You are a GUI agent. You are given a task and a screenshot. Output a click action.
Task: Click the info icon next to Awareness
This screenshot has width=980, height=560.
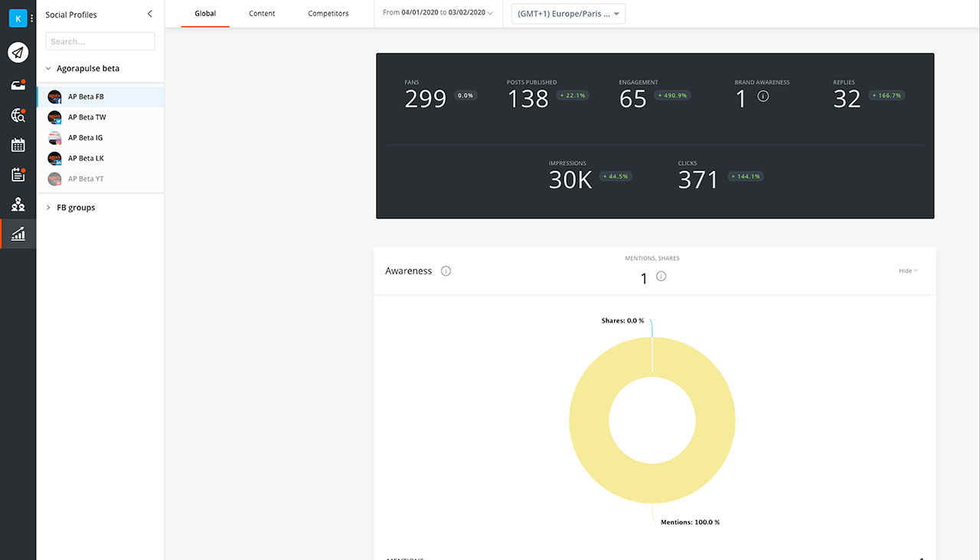(446, 270)
